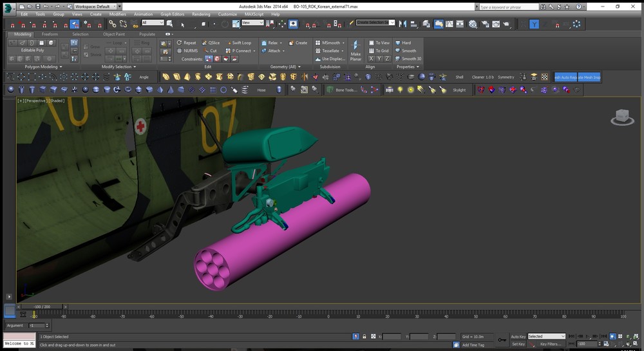Click the Swift Loop tool
The image size is (644, 351).
click(x=238, y=43)
